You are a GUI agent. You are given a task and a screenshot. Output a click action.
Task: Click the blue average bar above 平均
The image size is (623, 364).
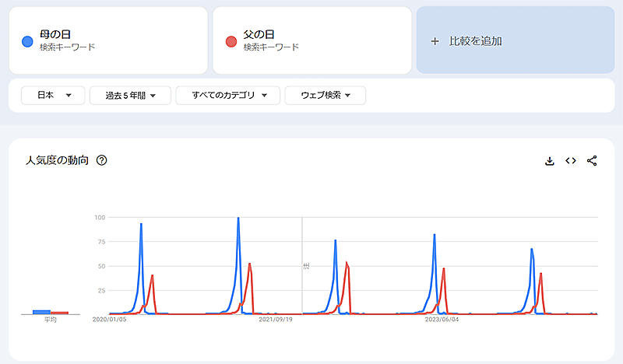41,312
